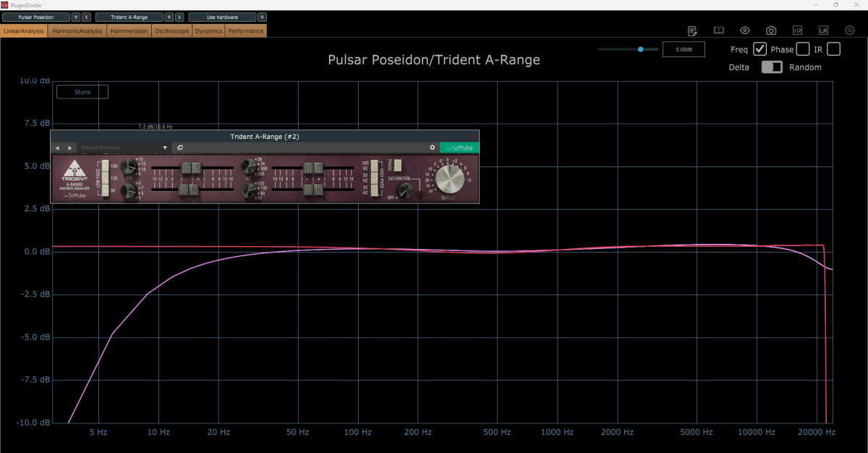Switch to LinearAnalysis tab
The width and height of the screenshot is (868, 453).
click(x=25, y=31)
